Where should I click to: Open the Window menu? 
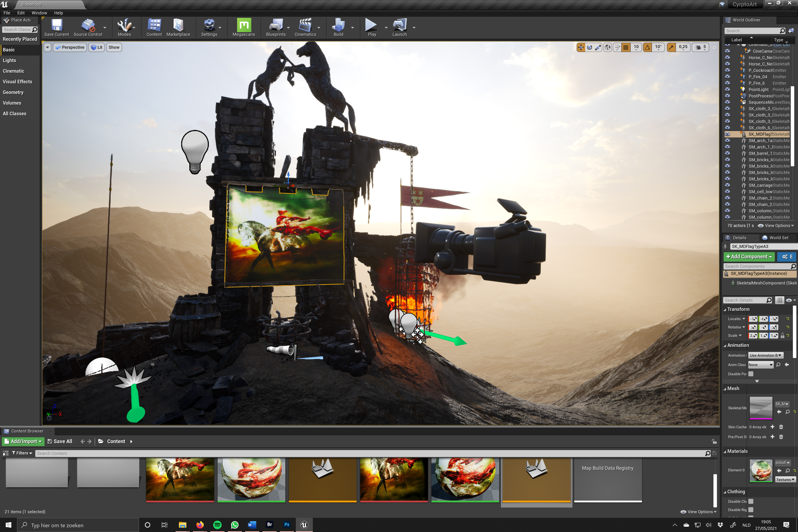(x=39, y=13)
